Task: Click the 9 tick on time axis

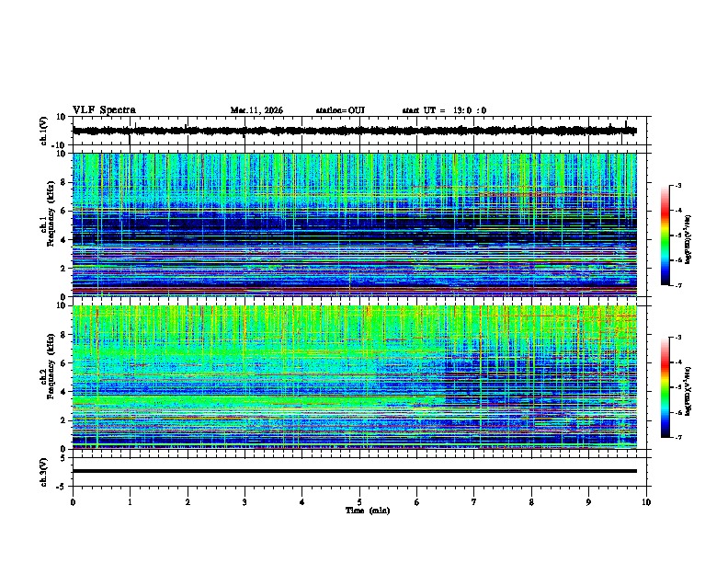Action: (x=588, y=502)
